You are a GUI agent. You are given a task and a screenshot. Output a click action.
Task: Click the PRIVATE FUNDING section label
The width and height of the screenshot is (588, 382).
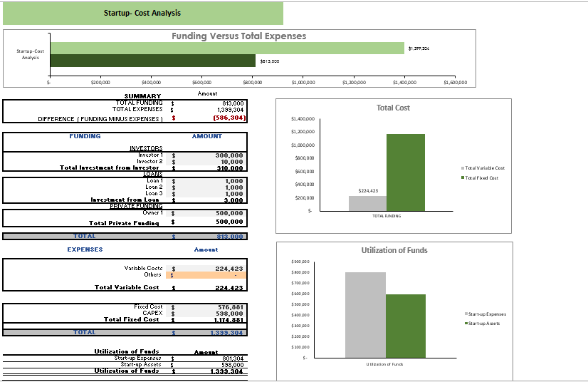pyautogui.click(x=136, y=206)
